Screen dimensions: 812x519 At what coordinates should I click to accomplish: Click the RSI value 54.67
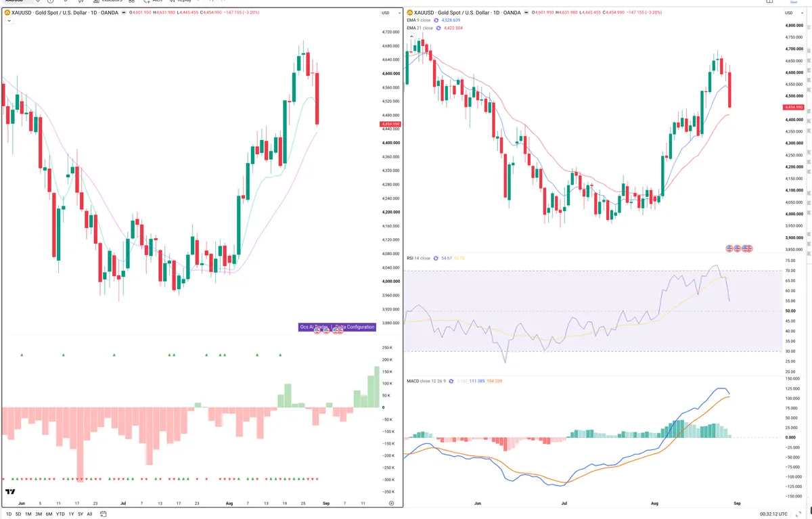[x=446, y=258]
